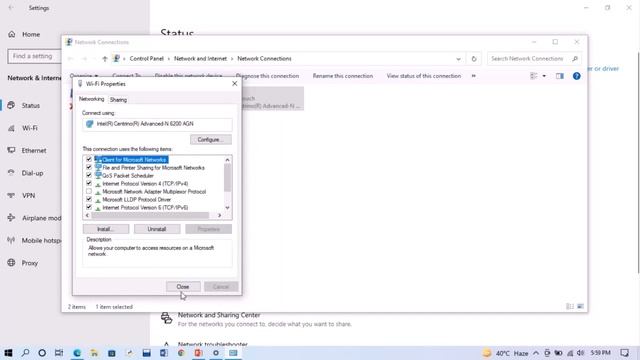The image size is (640, 360).
Task: Click the search magnifier in Network Connections
Action: coord(575,59)
